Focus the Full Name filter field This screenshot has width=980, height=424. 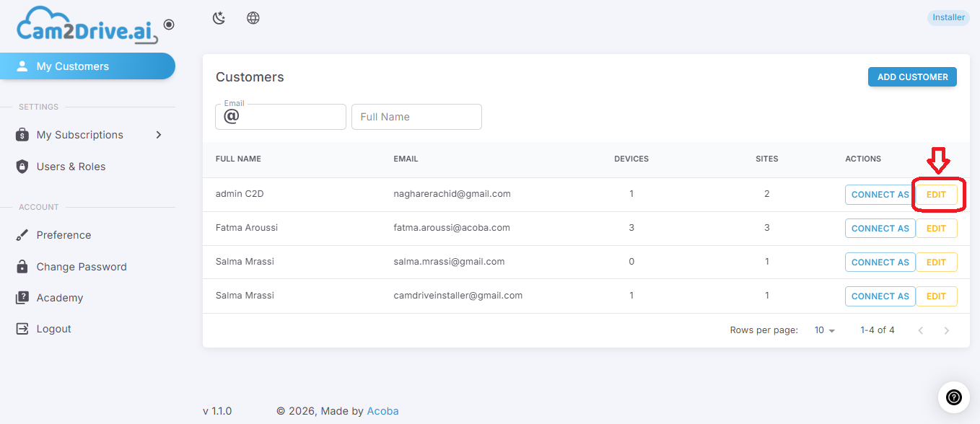pyautogui.click(x=416, y=117)
